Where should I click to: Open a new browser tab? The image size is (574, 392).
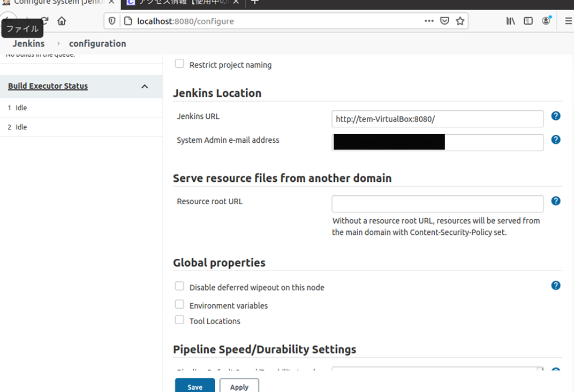pos(255,2)
